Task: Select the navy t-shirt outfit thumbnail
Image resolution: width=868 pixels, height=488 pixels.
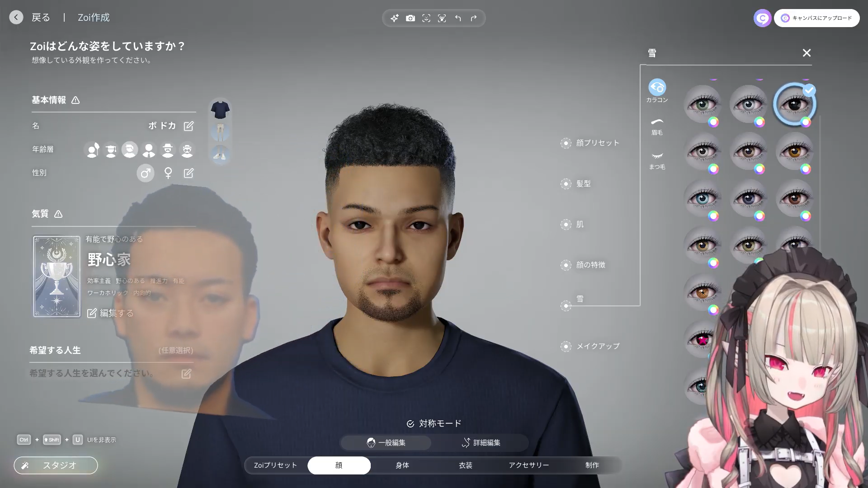Action: 220,109
